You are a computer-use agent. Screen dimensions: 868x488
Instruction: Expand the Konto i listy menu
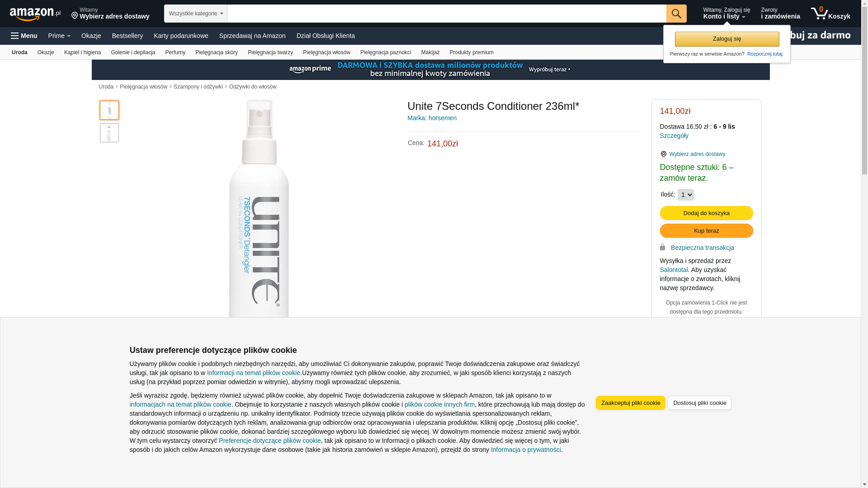pyautogui.click(x=726, y=14)
